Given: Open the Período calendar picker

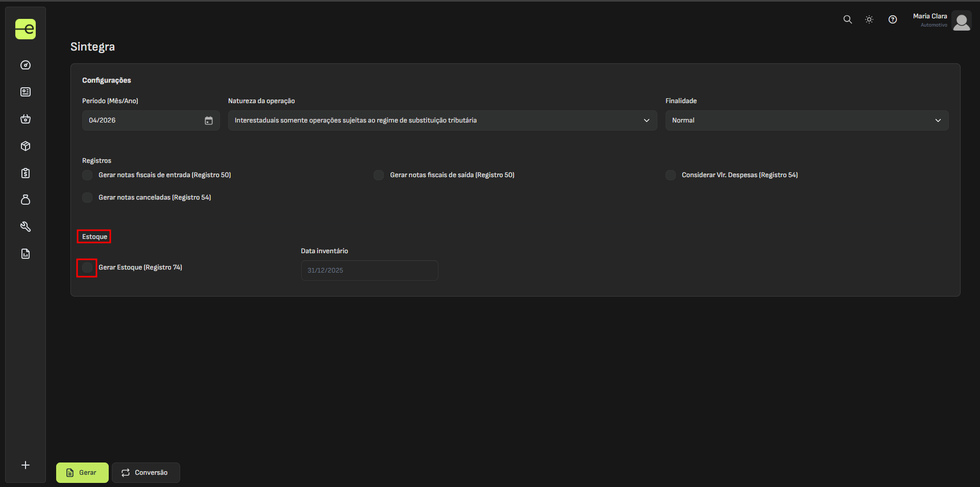Looking at the screenshot, I should click(x=209, y=120).
